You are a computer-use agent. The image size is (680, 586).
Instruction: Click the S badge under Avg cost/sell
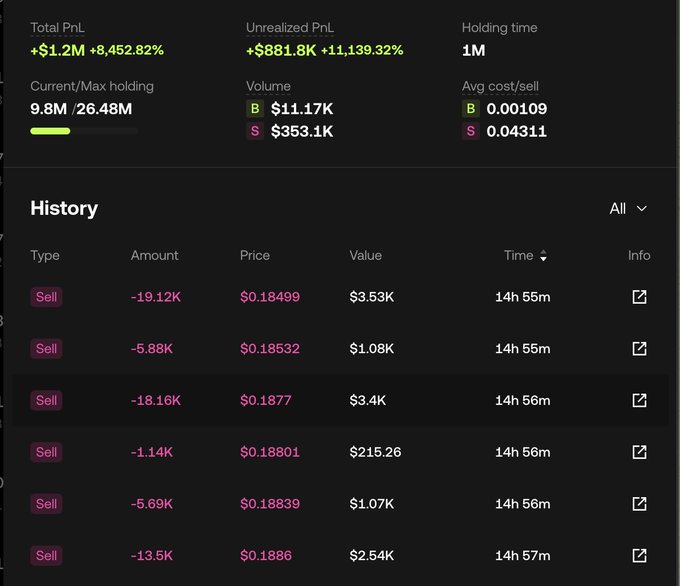pyautogui.click(x=471, y=131)
